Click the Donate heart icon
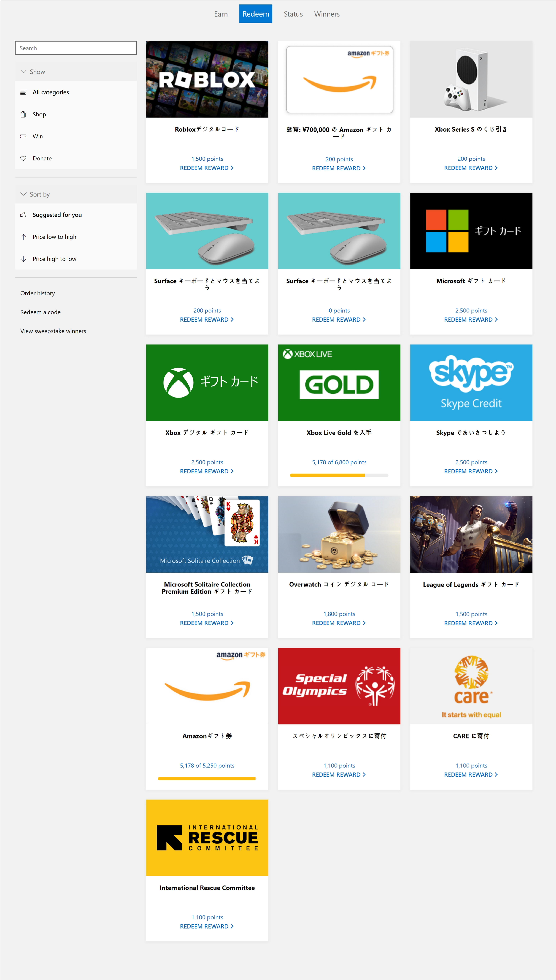The image size is (556, 980). [23, 158]
